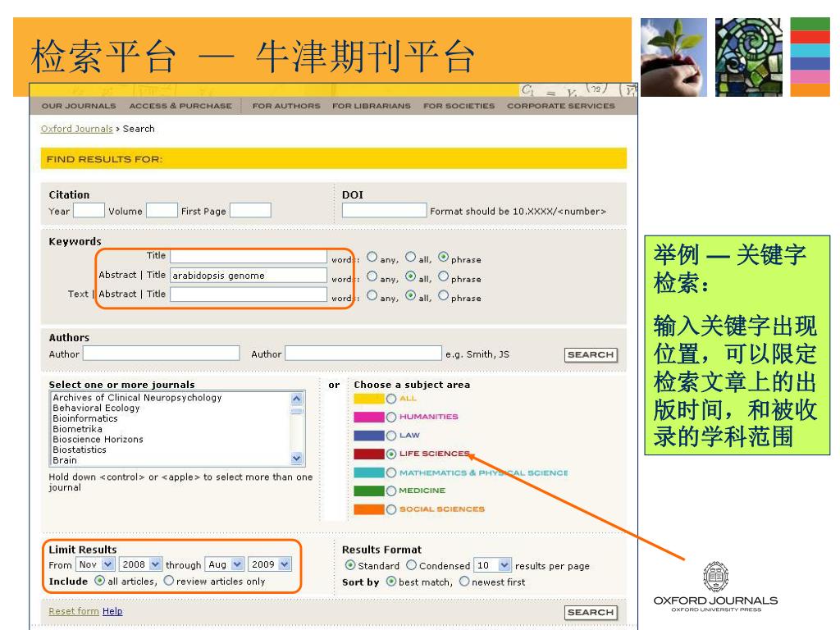Select 'all' radio for Abstract | Title row
Viewport: 840px width, 630px height.
pyautogui.click(x=410, y=276)
